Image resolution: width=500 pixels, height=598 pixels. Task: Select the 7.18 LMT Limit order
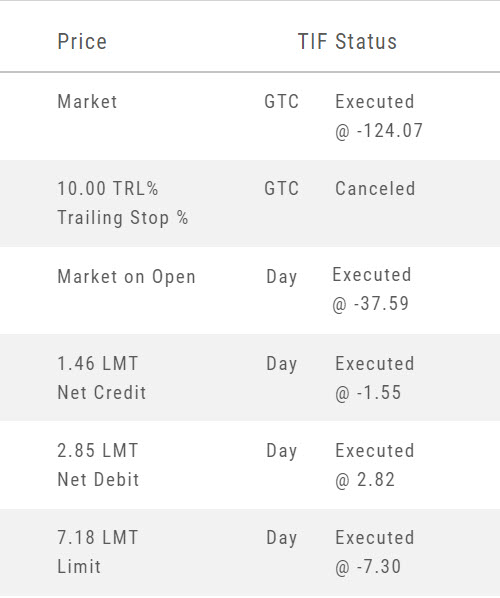(250, 552)
